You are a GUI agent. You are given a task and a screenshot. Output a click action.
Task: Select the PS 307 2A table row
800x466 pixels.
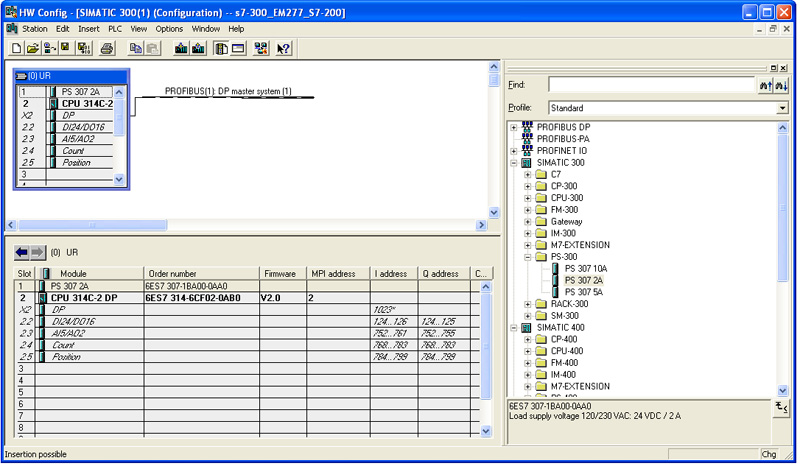tap(247, 286)
